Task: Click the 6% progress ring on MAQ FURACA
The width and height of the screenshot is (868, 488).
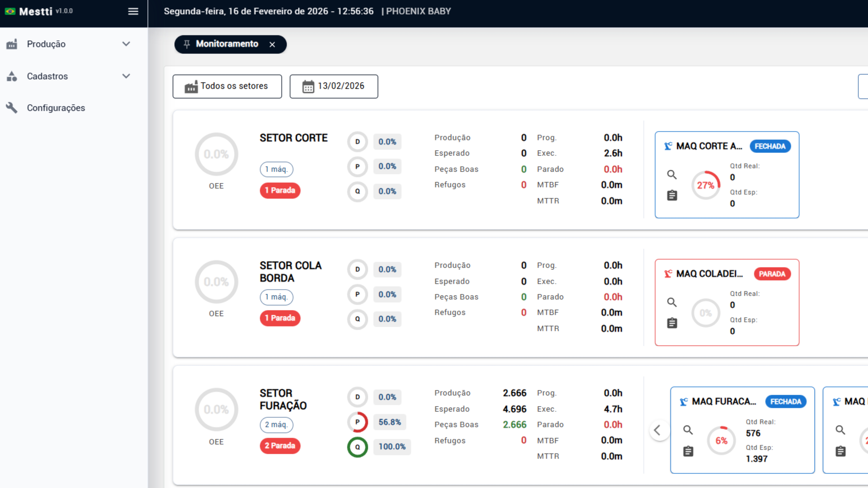Action: click(722, 441)
